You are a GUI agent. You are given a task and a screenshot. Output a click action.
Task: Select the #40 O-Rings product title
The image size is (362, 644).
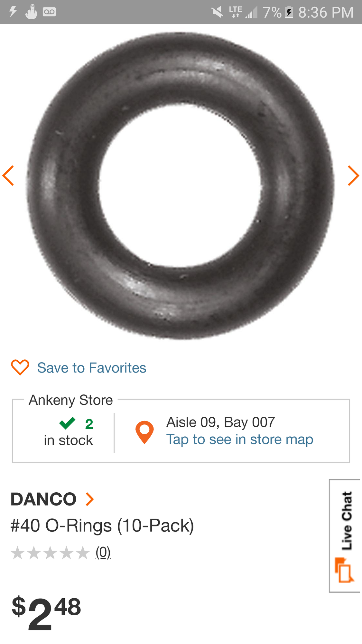point(102,526)
